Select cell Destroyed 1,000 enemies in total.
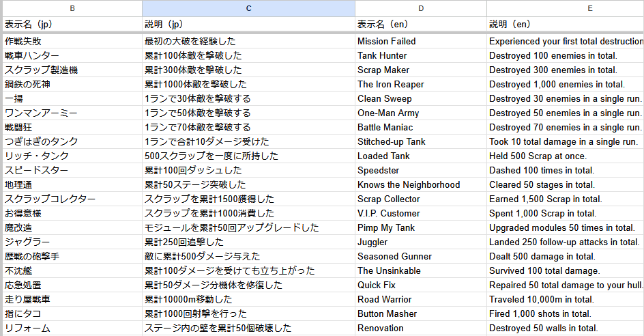The image size is (644, 336). (x=566, y=84)
